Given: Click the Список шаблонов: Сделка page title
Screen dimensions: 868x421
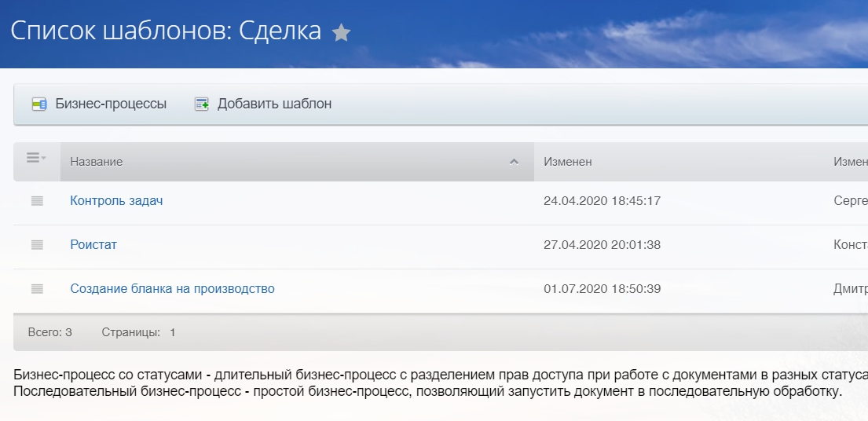Looking at the screenshot, I should tap(166, 31).
